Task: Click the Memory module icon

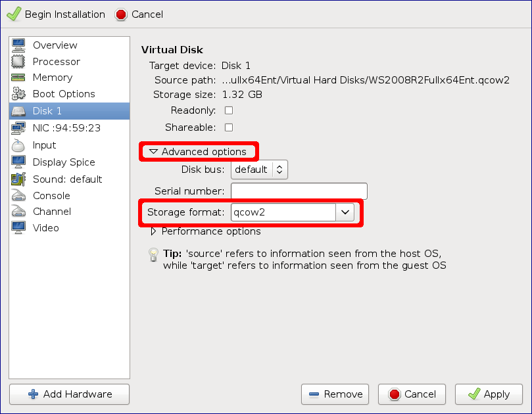Action: coord(18,78)
